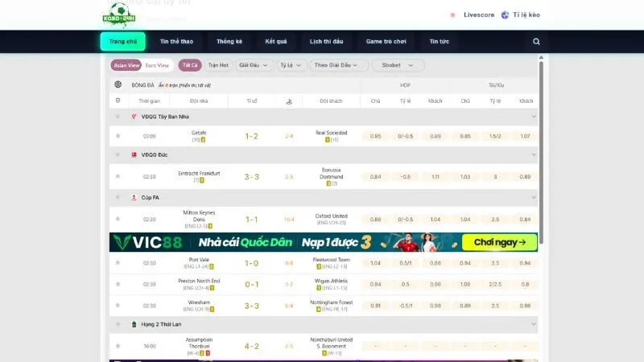Favorite the Preston North End match star
The height and width of the screenshot is (362, 644).
[x=118, y=284]
